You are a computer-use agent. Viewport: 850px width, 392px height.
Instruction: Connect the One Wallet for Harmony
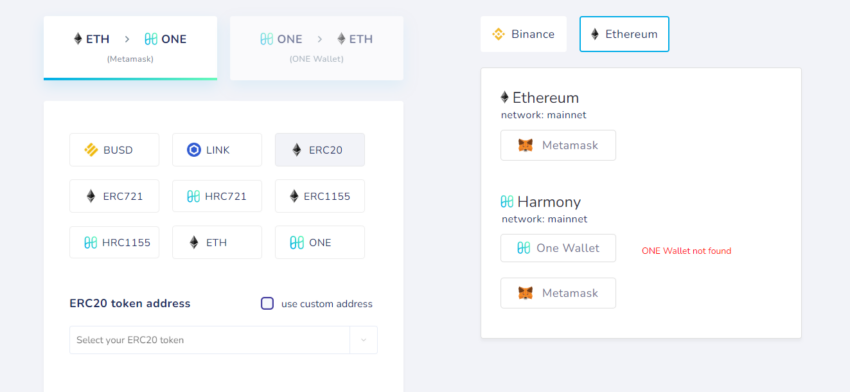(x=558, y=248)
